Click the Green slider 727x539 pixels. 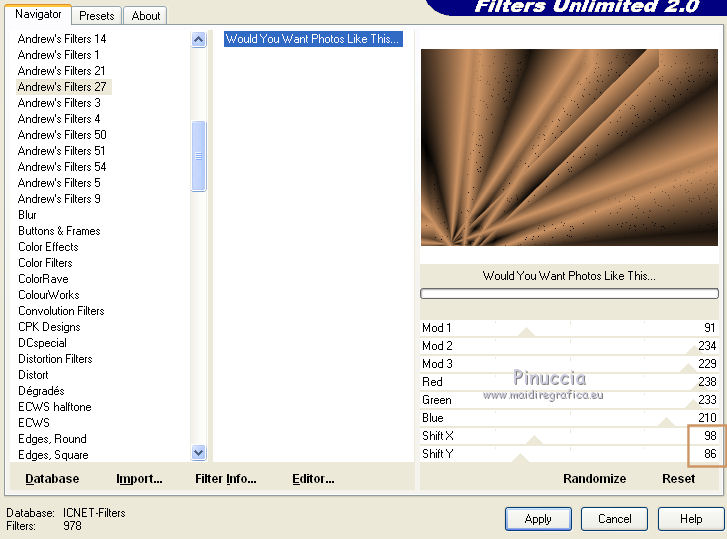coord(569,400)
